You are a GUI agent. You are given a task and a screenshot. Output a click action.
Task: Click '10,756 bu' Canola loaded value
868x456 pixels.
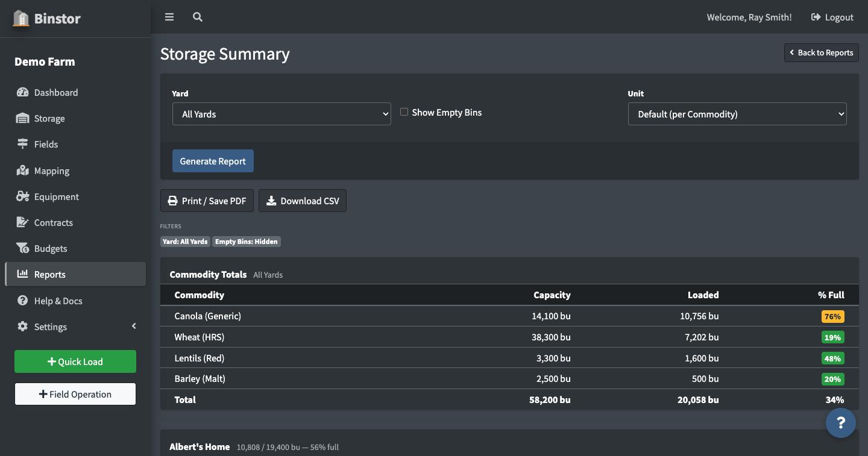coord(699,316)
